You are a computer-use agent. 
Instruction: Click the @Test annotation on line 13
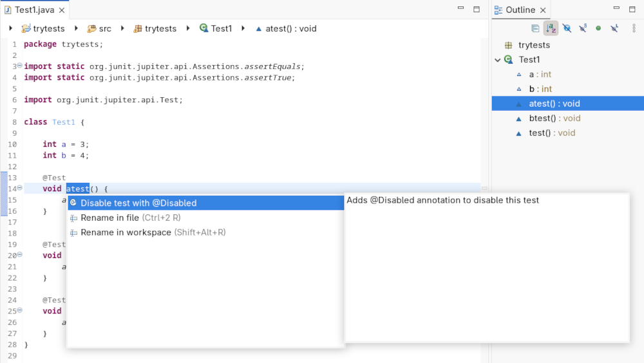click(x=54, y=178)
